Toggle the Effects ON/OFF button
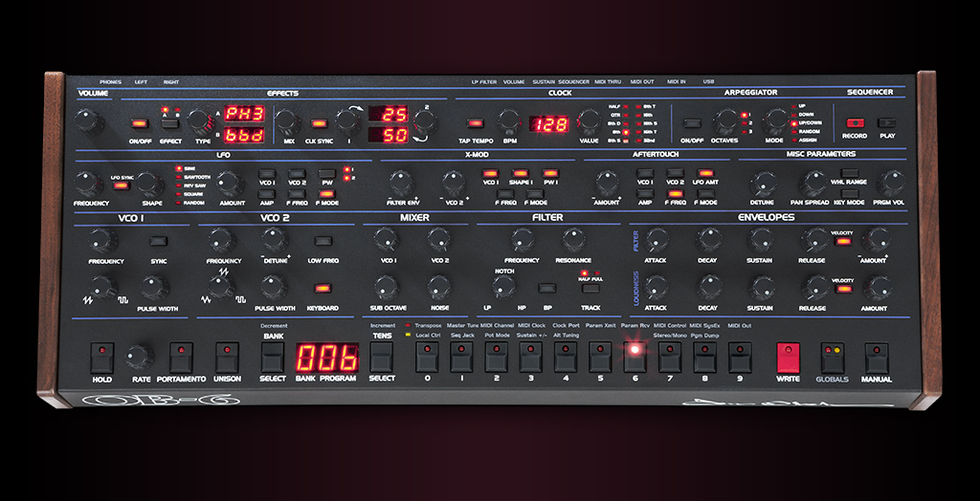Viewport: 980px width, 501px height. (x=140, y=123)
